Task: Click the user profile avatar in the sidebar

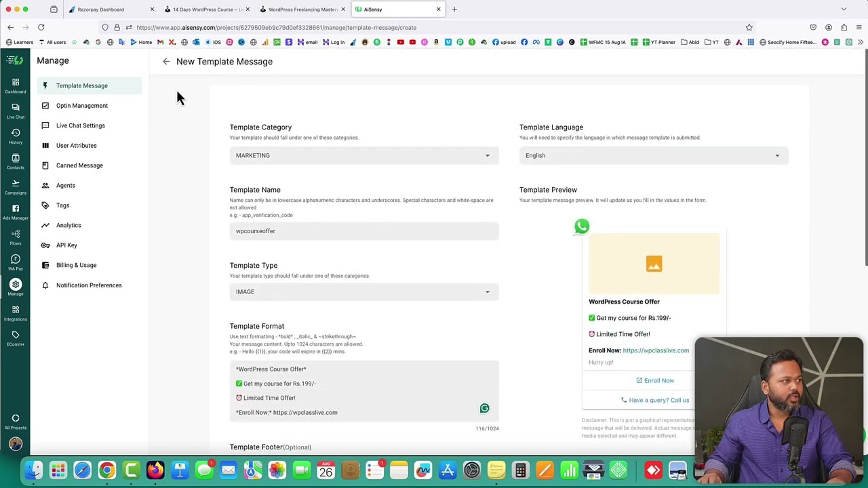Action: (x=15, y=444)
